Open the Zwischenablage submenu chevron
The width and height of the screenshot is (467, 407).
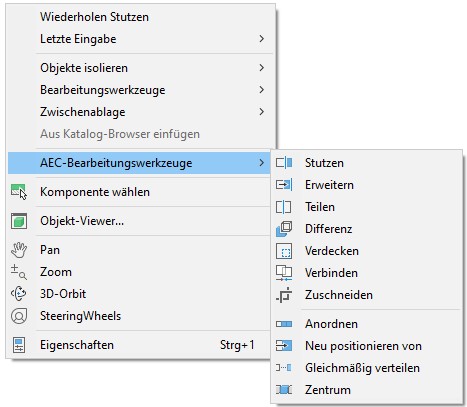point(262,112)
